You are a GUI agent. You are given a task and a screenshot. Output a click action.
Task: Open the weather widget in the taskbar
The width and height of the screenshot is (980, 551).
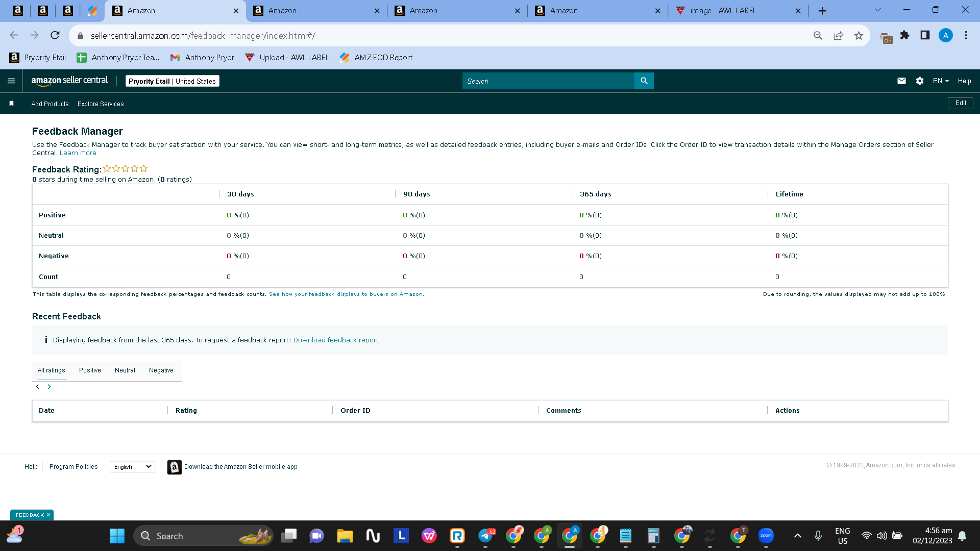pos(14,535)
